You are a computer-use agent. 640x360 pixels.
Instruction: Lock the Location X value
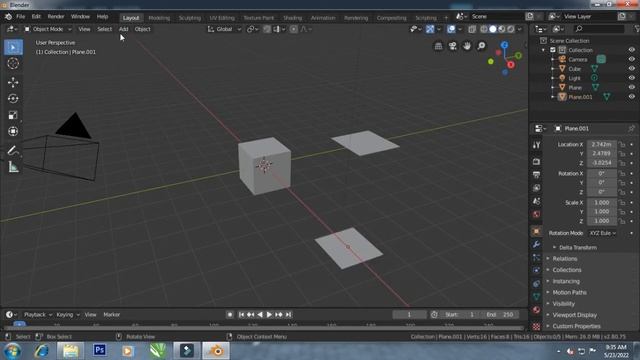point(622,144)
